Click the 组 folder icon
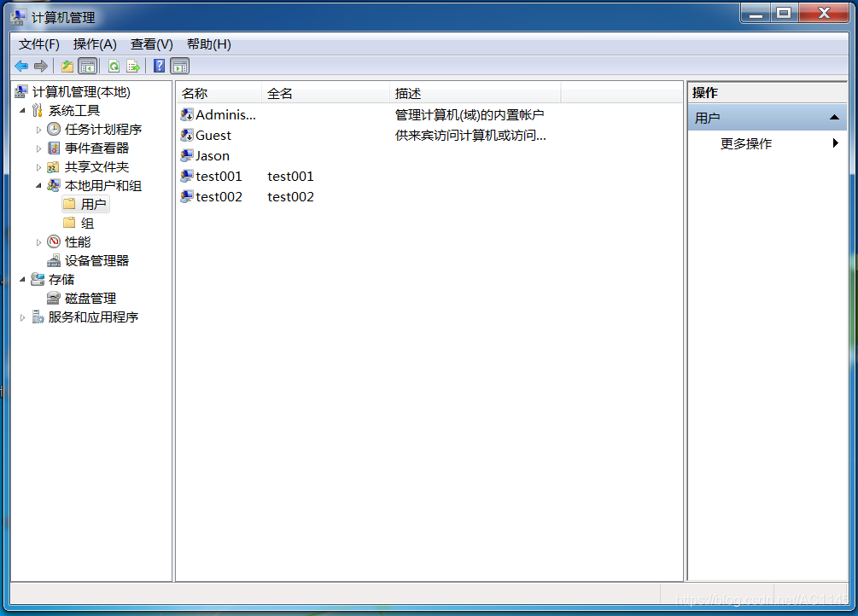This screenshot has width=858, height=616. (x=69, y=222)
